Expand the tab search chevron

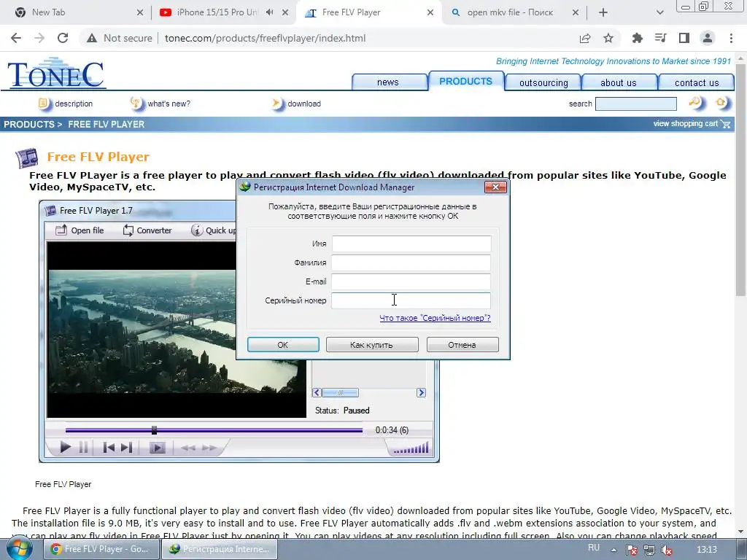[659, 12]
